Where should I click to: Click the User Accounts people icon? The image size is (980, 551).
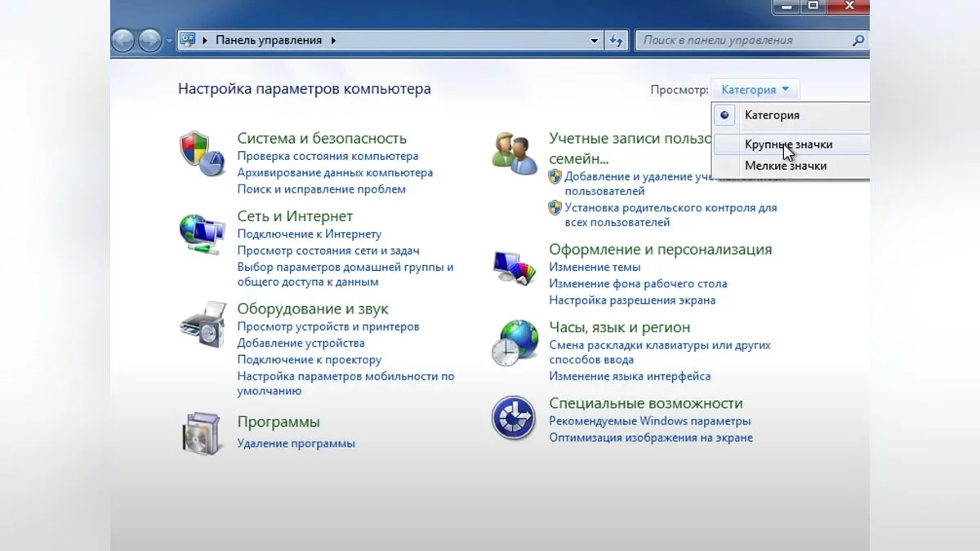tap(514, 152)
